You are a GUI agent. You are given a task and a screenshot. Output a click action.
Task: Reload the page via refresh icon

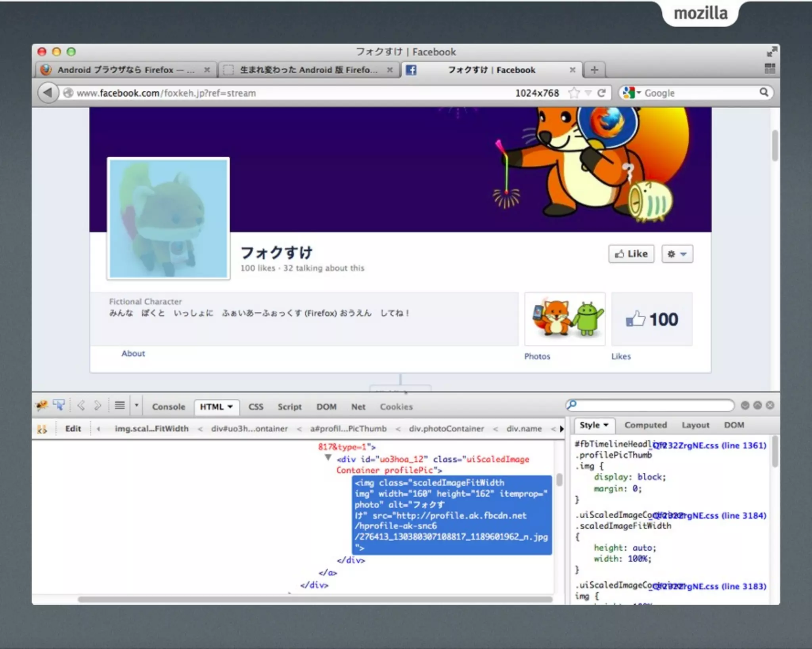601,93
